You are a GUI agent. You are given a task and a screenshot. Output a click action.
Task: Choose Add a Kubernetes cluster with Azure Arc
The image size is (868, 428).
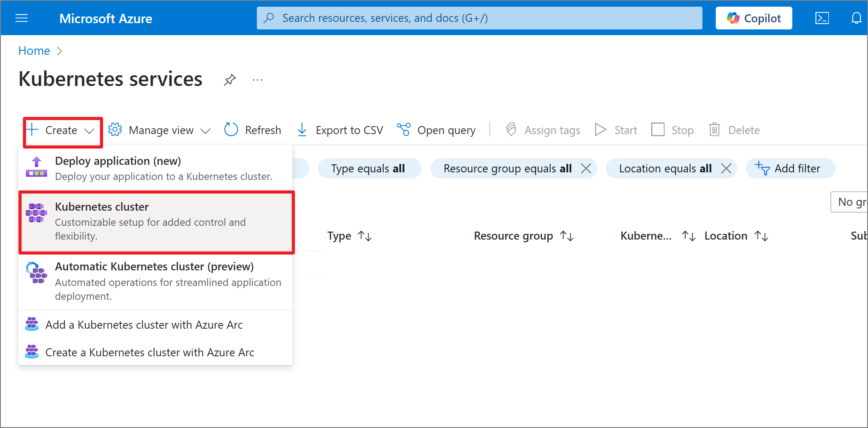tap(155, 325)
